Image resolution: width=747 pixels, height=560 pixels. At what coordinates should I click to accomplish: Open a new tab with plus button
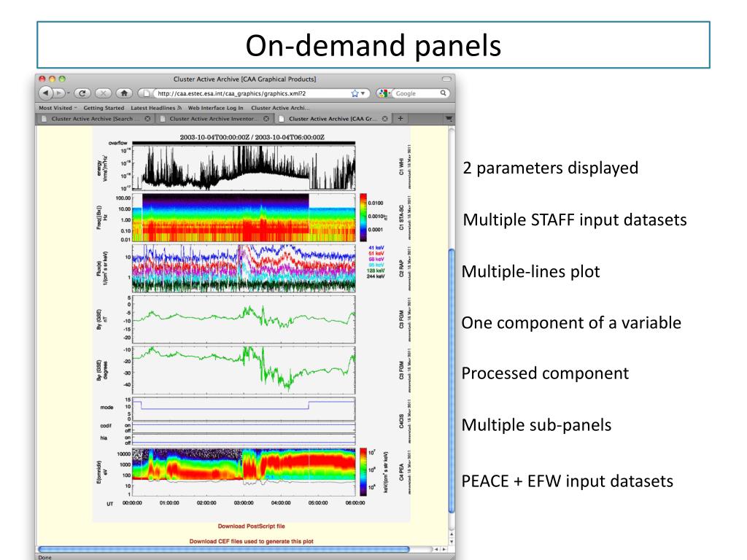pos(400,119)
